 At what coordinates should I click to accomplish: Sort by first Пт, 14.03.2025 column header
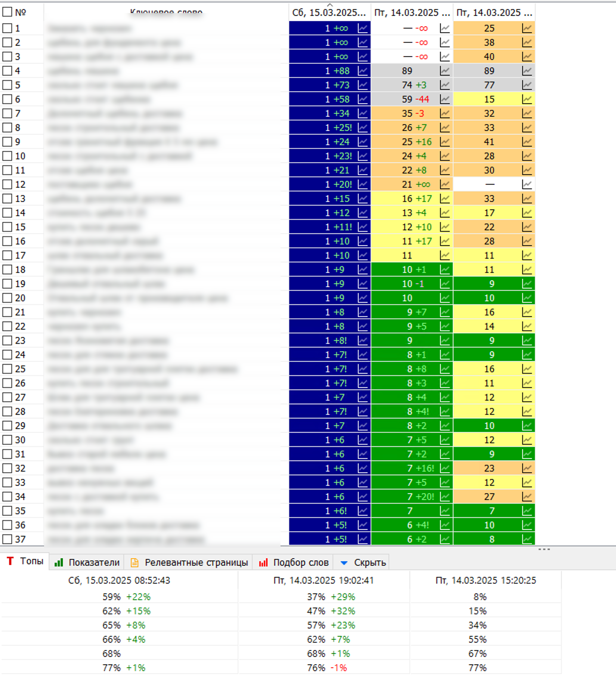(412, 13)
